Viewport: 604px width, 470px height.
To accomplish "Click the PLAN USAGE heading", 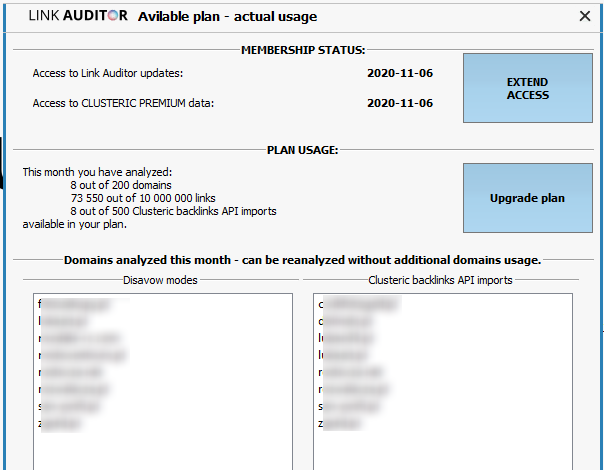I will pyautogui.click(x=302, y=150).
